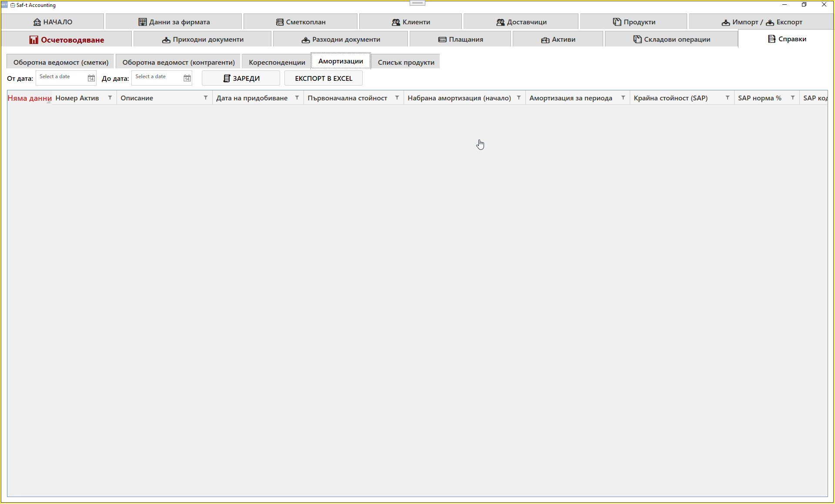Open calendar picker for До дата
This screenshot has width=835, height=504.
point(187,78)
